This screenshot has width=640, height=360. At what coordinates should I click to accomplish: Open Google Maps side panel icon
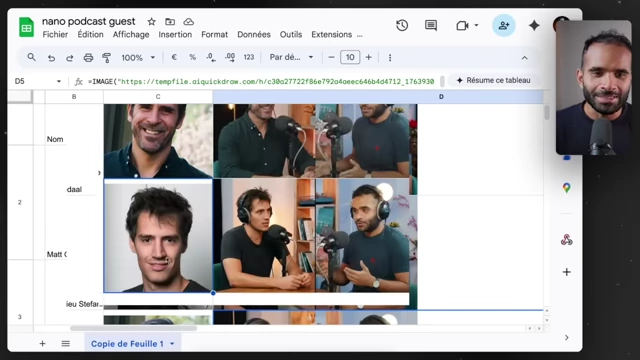(567, 188)
